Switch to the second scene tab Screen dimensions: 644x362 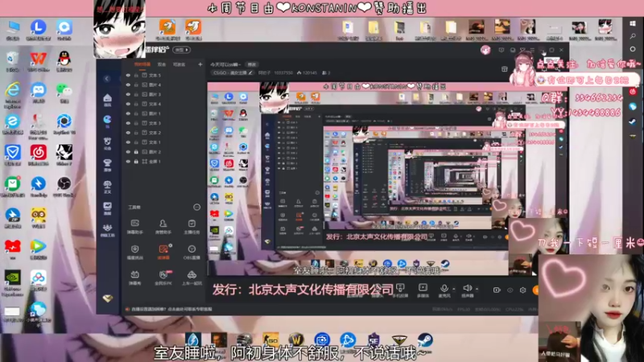click(x=162, y=64)
